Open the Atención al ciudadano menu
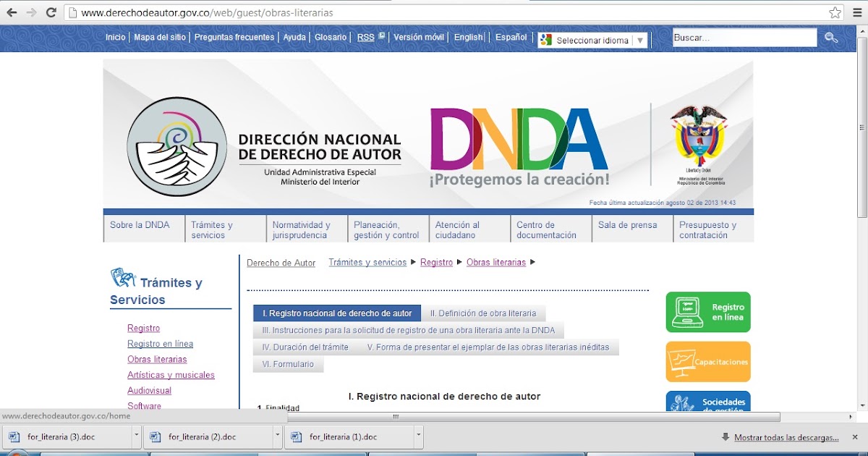 click(x=469, y=229)
